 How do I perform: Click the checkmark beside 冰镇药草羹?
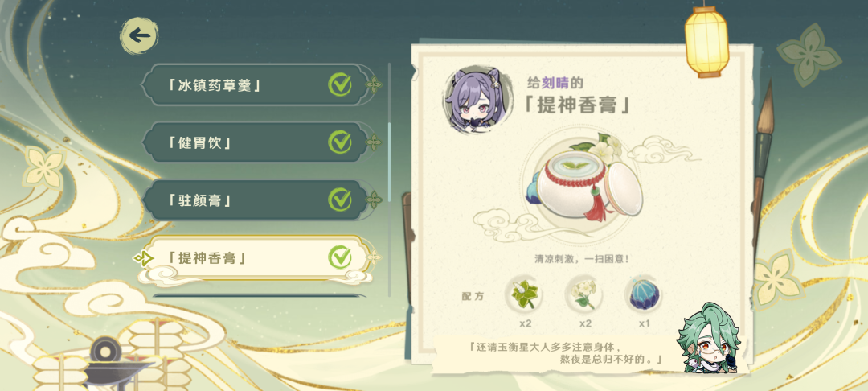[x=340, y=84]
